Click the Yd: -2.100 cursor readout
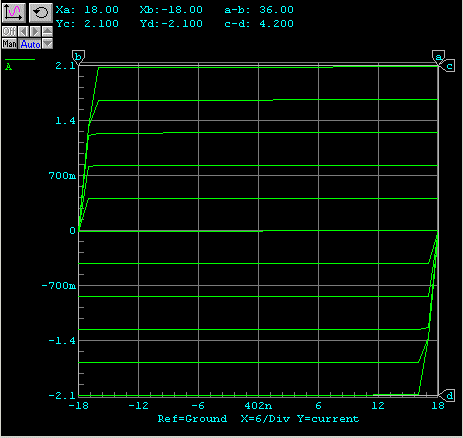This screenshot has height=438, width=463. click(x=171, y=24)
